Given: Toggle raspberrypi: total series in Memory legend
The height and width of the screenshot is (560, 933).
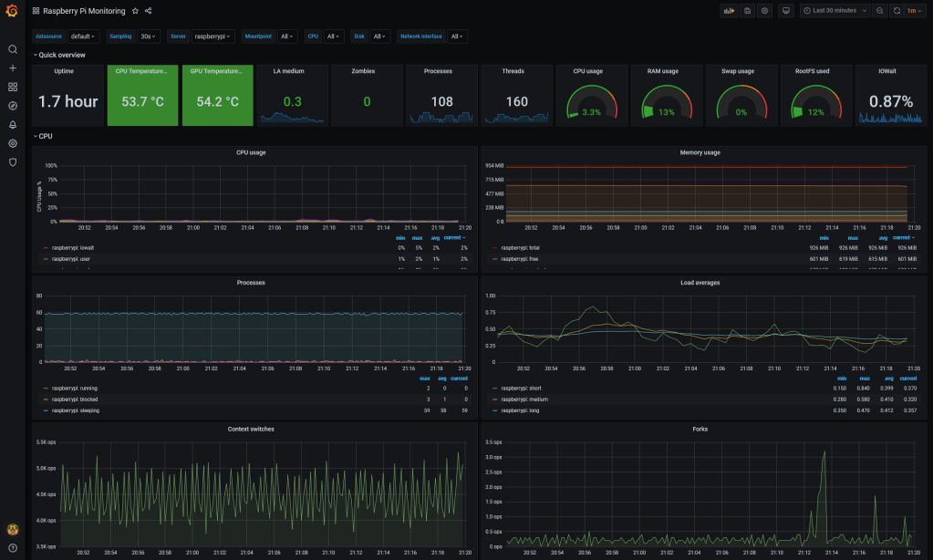Looking at the screenshot, I should 520,247.
